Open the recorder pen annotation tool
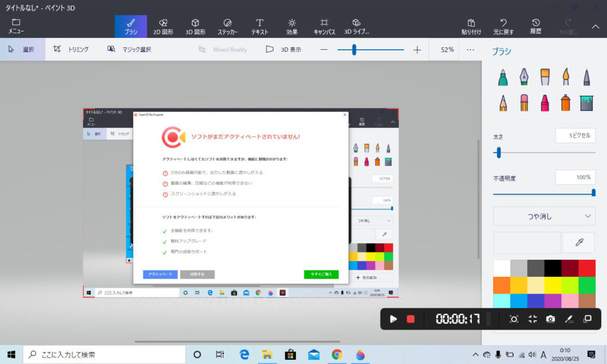The height and width of the screenshot is (364, 607). (x=568, y=319)
